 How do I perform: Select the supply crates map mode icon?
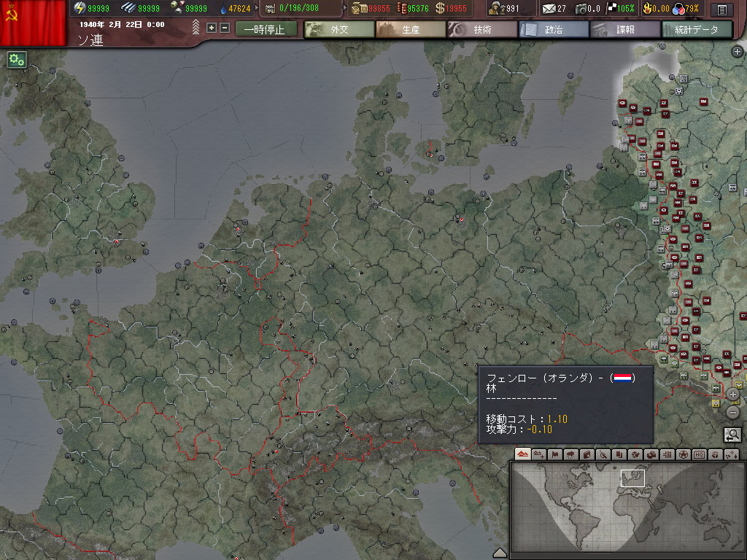coord(651,454)
